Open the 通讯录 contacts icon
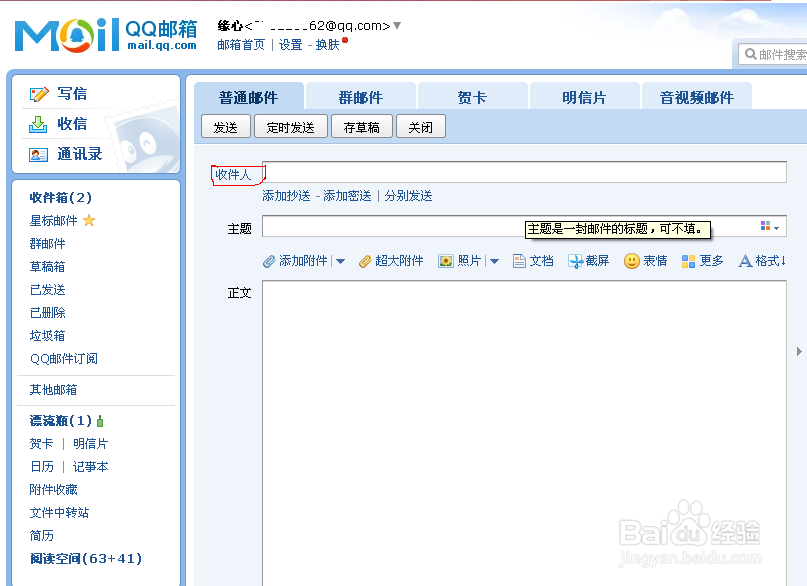 click(38, 154)
